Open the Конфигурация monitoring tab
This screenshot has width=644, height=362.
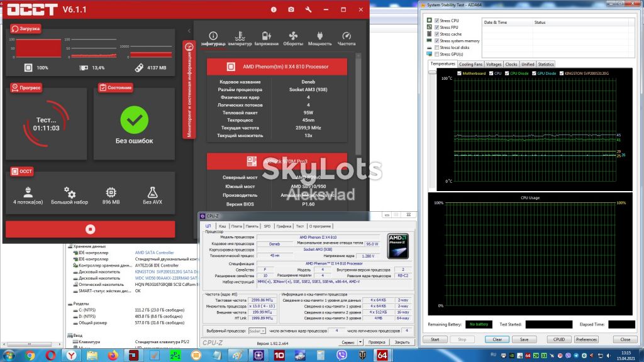click(213, 38)
